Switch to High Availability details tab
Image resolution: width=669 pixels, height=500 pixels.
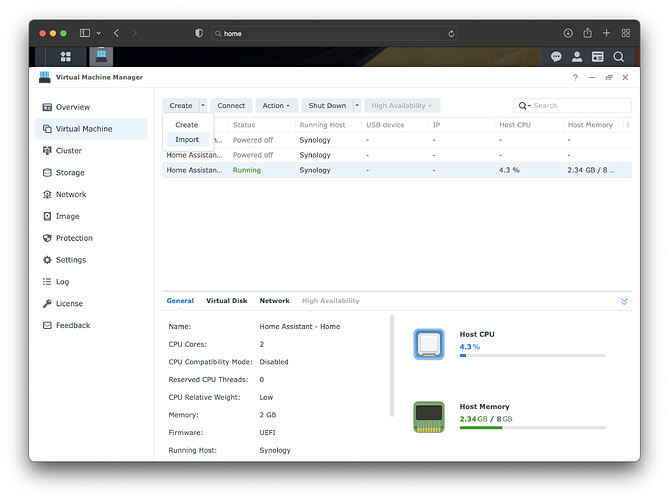coord(331,301)
